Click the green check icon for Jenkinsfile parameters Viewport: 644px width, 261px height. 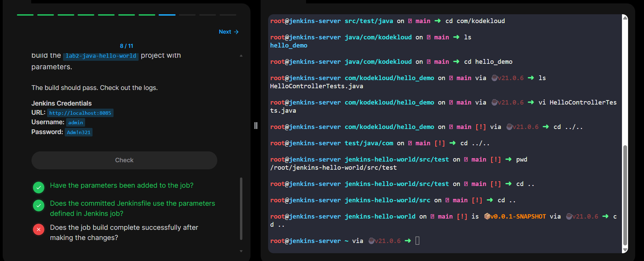39,205
